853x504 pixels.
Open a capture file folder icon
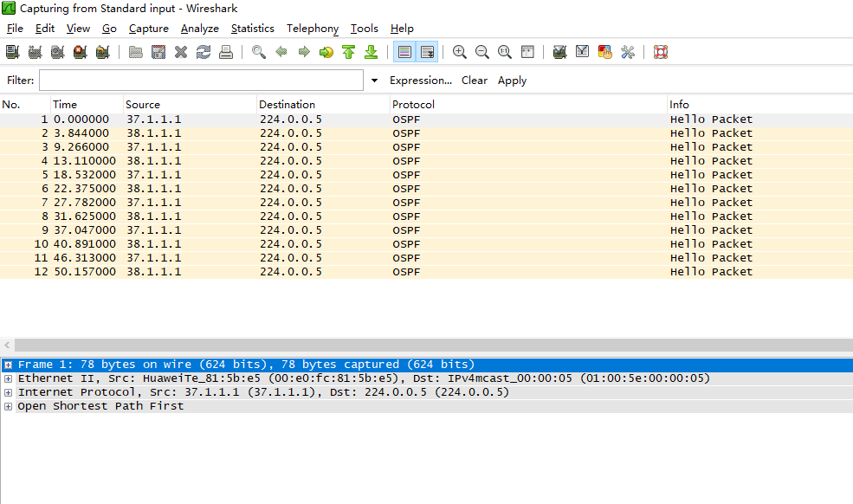[x=135, y=52]
